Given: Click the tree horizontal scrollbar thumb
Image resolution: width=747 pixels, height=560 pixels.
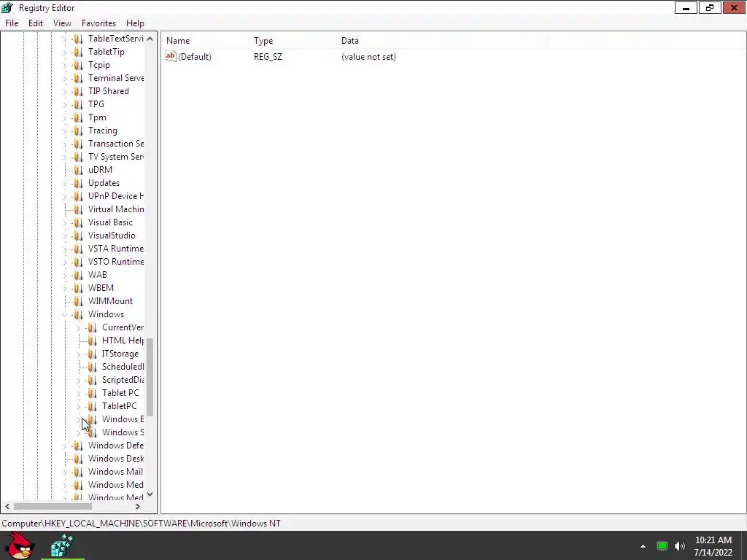Looking at the screenshot, I should click(53, 506).
